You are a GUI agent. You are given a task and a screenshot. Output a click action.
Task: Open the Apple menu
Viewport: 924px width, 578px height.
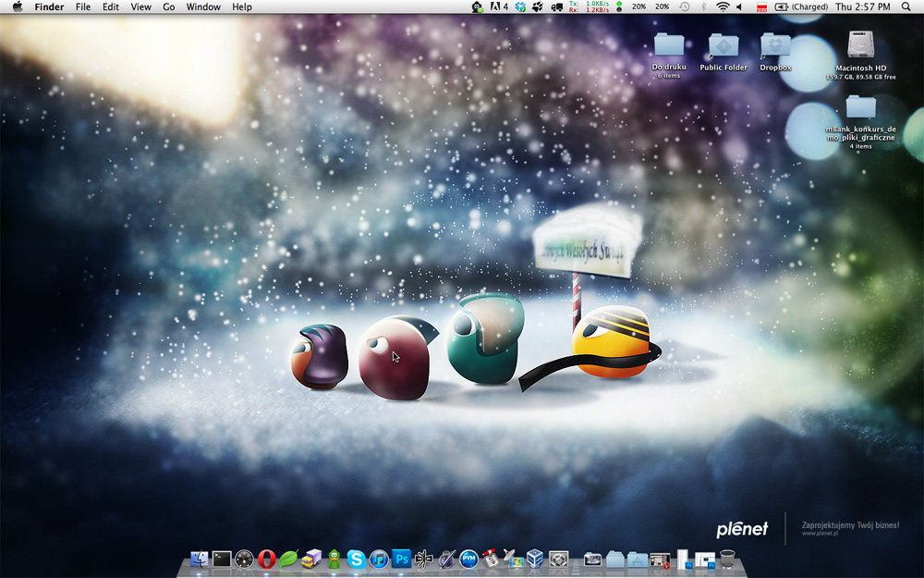(x=17, y=6)
